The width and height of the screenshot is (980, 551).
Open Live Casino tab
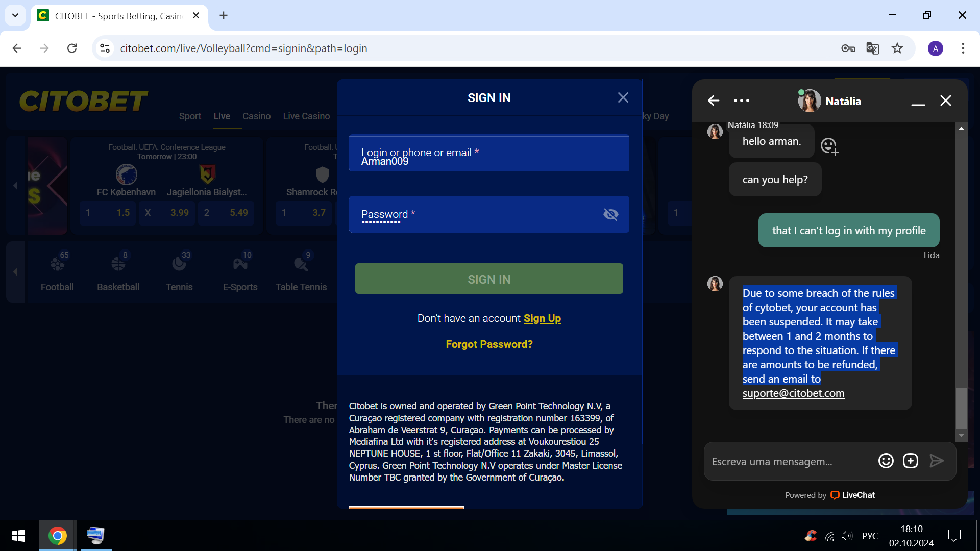pos(306,116)
